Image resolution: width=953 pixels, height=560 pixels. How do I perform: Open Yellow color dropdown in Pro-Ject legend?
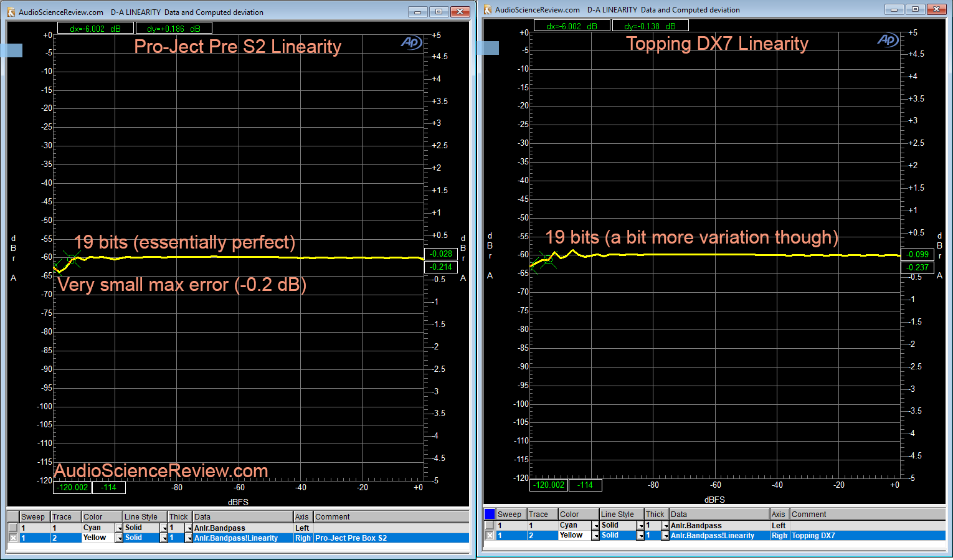(x=119, y=538)
